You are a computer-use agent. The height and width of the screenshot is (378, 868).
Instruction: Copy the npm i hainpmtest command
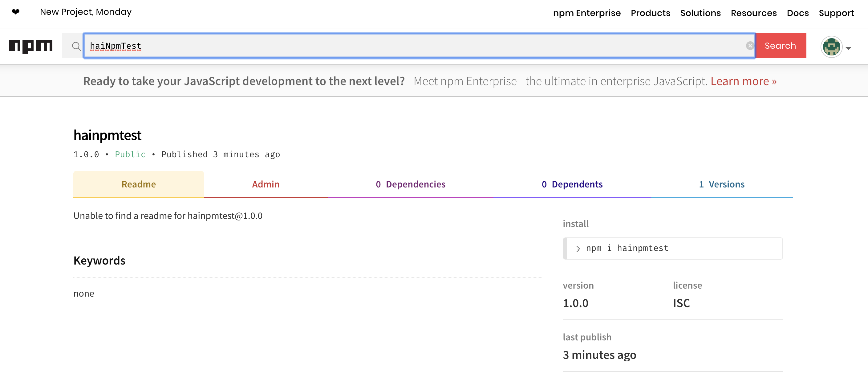(x=673, y=249)
